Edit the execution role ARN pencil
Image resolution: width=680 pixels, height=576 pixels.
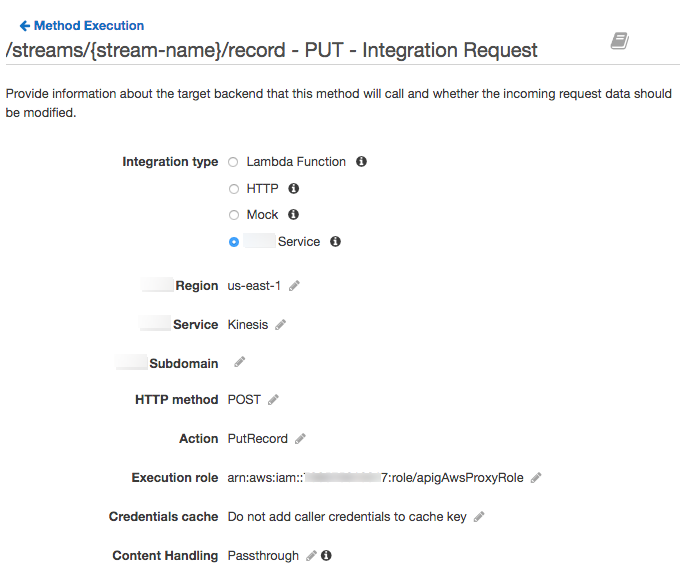(x=536, y=478)
